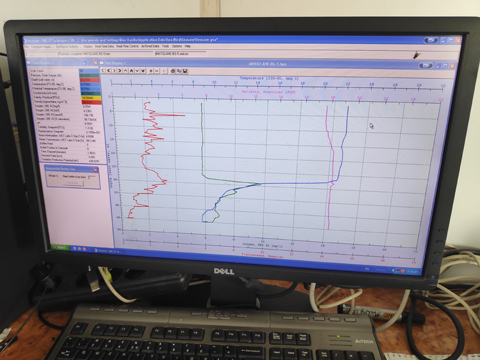Click the next bottle to be fired field
The width and height of the screenshot is (480, 360).
(92, 177)
